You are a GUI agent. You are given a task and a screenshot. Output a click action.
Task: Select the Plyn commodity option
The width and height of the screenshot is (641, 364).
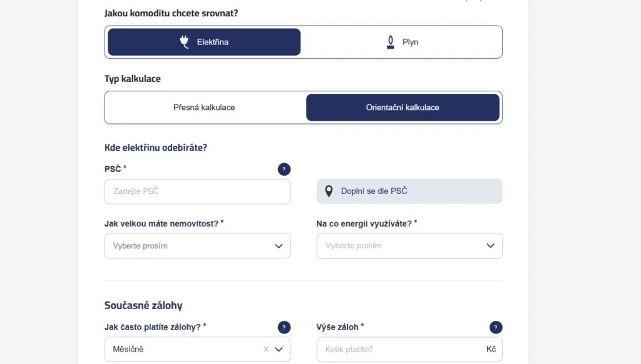[403, 42]
